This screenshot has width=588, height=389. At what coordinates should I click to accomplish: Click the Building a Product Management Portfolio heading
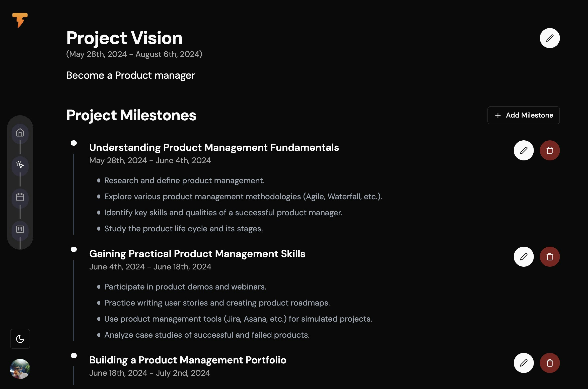coord(188,360)
